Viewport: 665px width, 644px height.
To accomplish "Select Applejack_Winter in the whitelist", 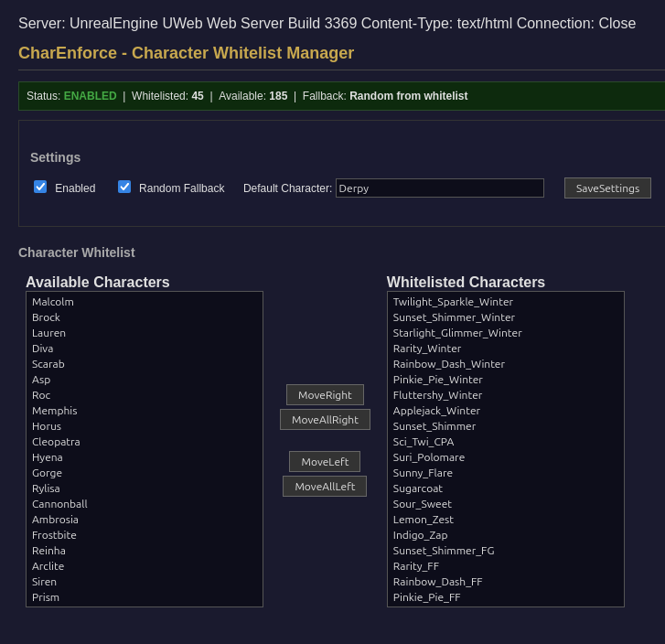I will [x=506, y=411].
